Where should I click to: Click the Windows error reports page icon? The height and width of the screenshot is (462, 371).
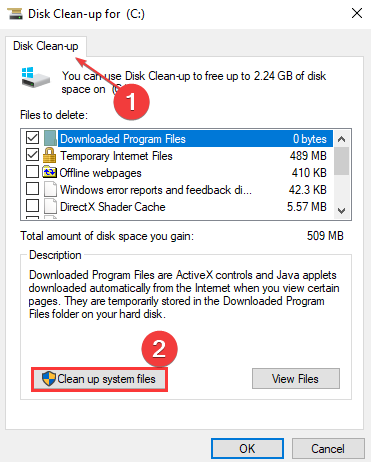coord(50,189)
